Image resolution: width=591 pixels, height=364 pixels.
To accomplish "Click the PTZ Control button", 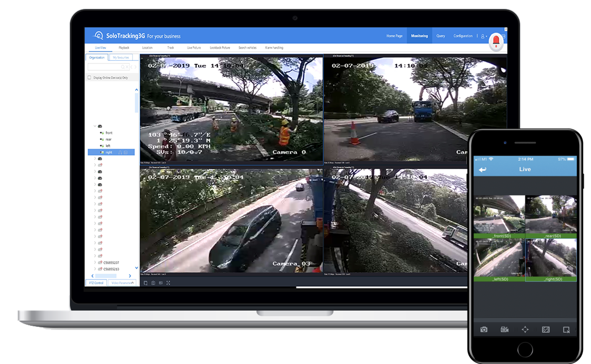I will pos(96,283).
